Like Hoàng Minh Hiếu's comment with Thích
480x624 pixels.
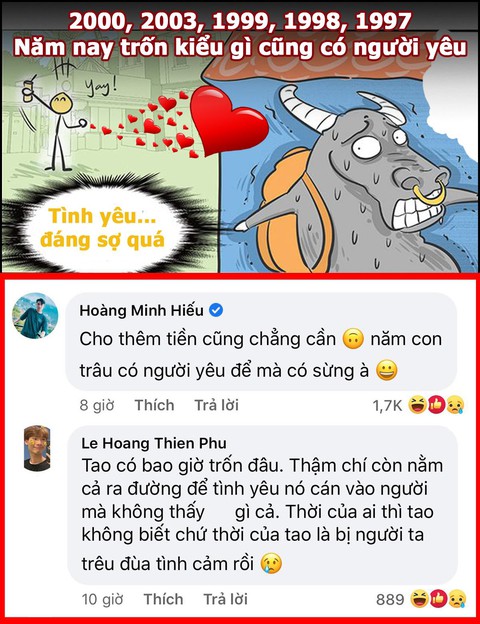(154, 405)
